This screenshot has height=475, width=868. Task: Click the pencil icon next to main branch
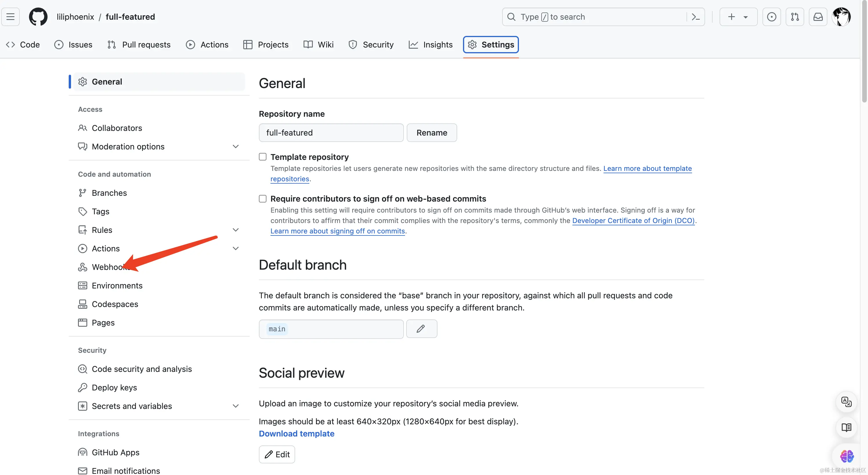point(421,328)
